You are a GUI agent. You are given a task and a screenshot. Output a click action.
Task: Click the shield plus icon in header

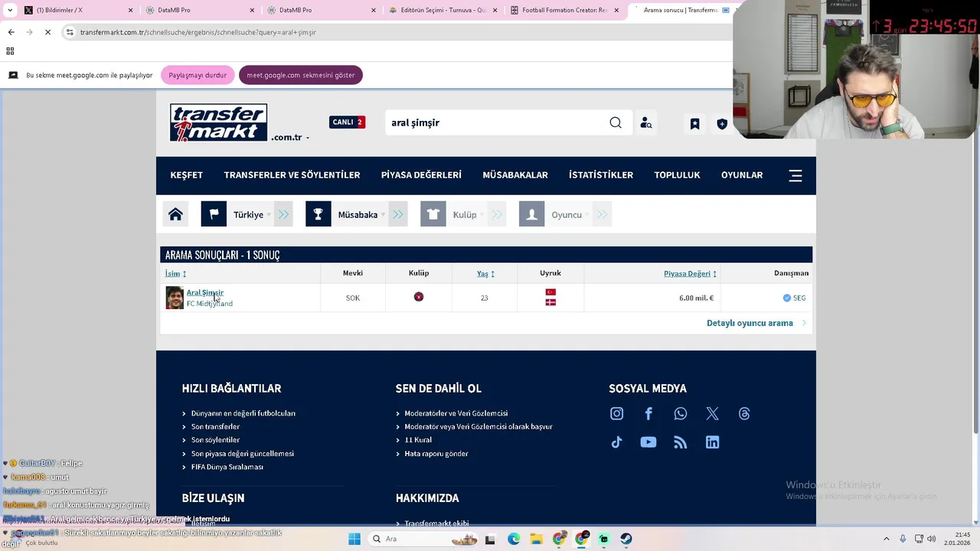[x=721, y=123]
